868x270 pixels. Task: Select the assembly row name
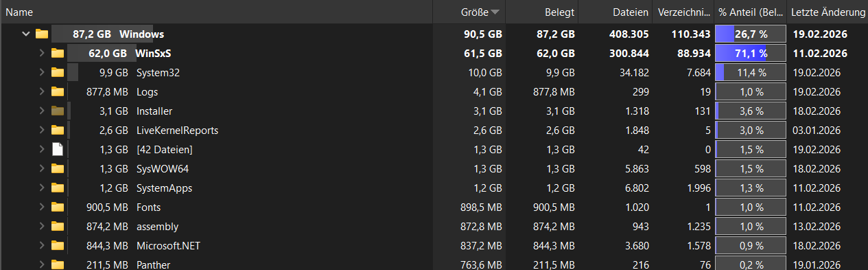pyautogui.click(x=157, y=226)
